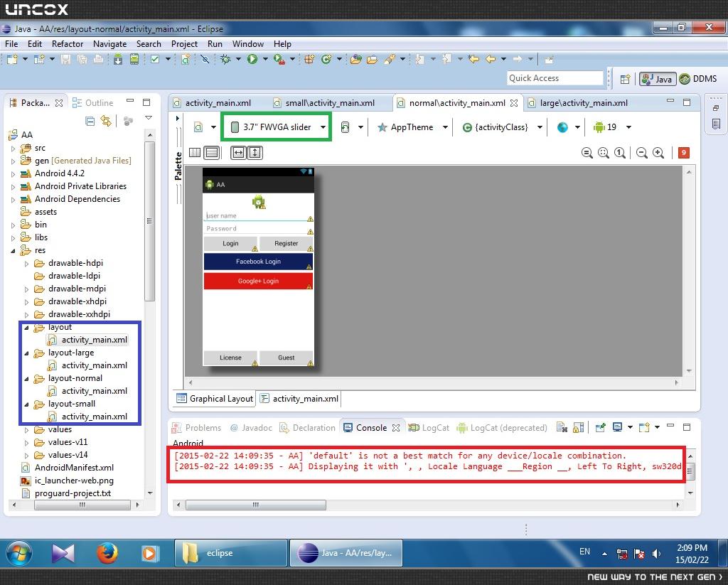Viewport: 728px width, 585px height.
Task: Open the Android SDK Manager toolbar icon
Action: click(118, 59)
